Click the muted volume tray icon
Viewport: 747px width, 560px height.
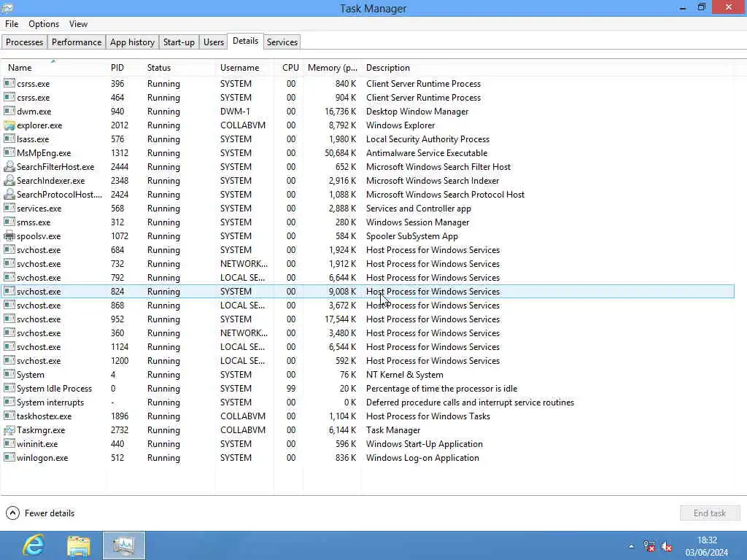(667, 546)
